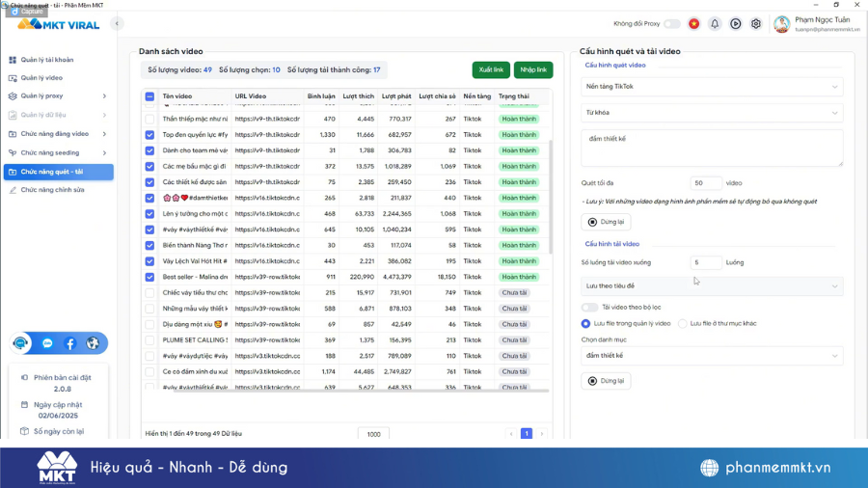Sort by Bình luận column header
The width and height of the screenshot is (868, 488).
click(321, 96)
